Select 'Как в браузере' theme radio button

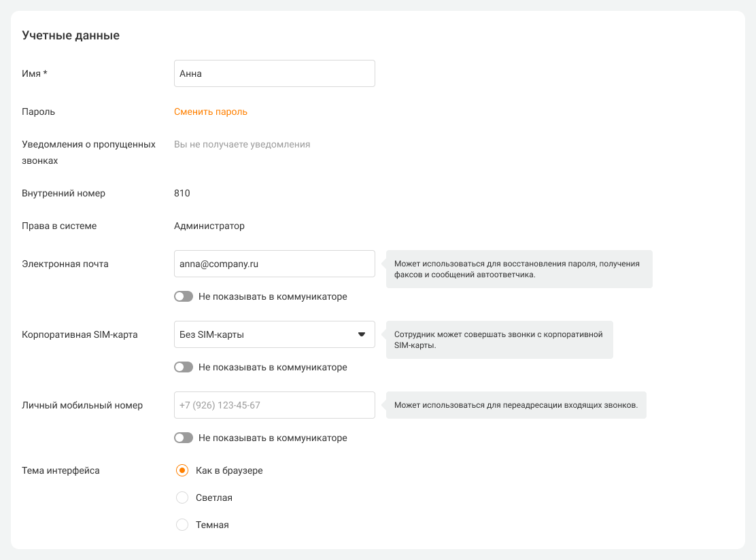click(x=182, y=470)
